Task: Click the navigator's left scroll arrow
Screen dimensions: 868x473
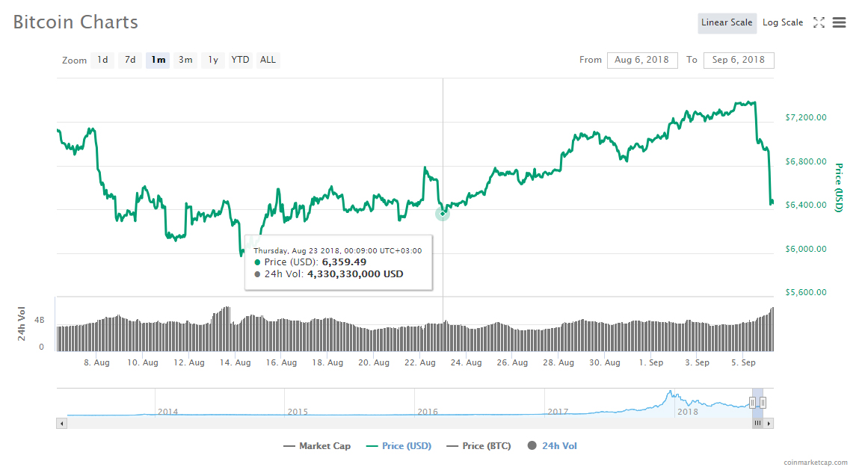Action: click(x=61, y=423)
